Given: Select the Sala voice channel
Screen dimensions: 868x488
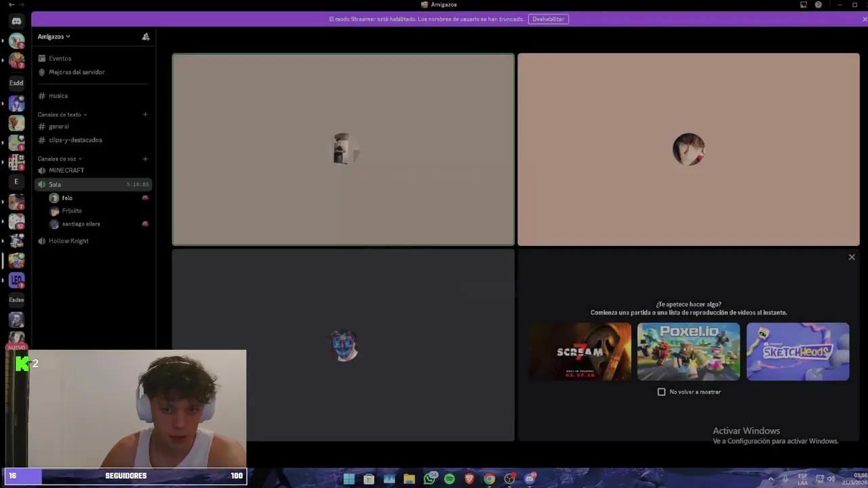Looking at the screenshot, I should coord(94,184).
